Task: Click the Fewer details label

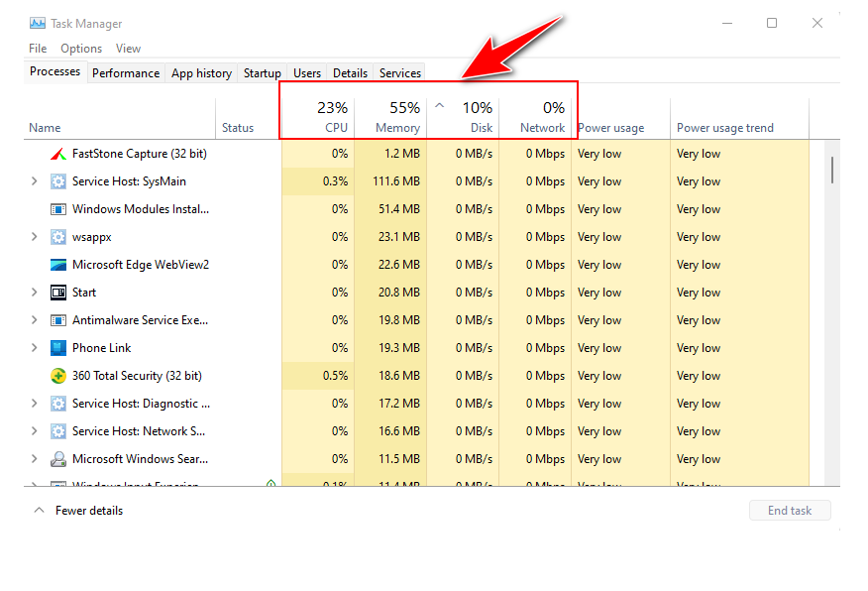Action: (89, 511)
